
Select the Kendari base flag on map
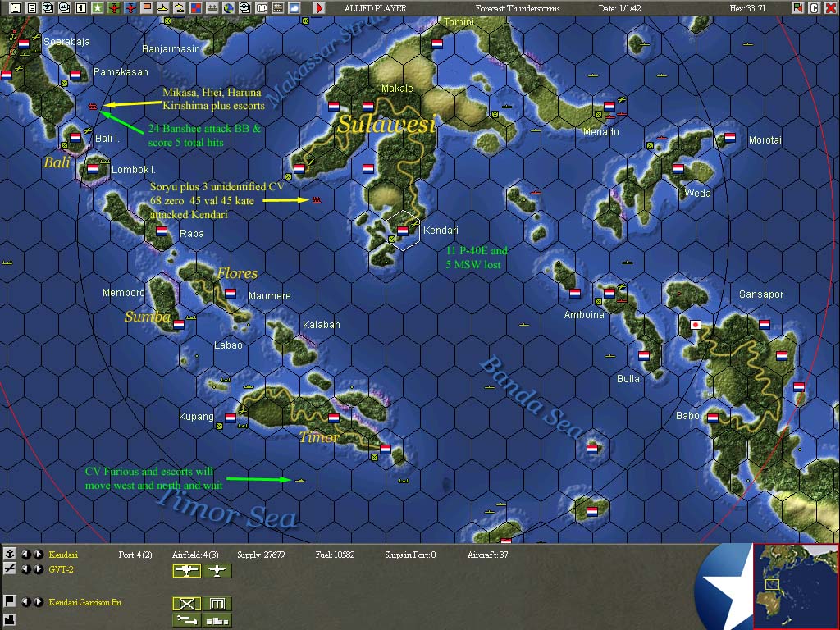(402, 231)
